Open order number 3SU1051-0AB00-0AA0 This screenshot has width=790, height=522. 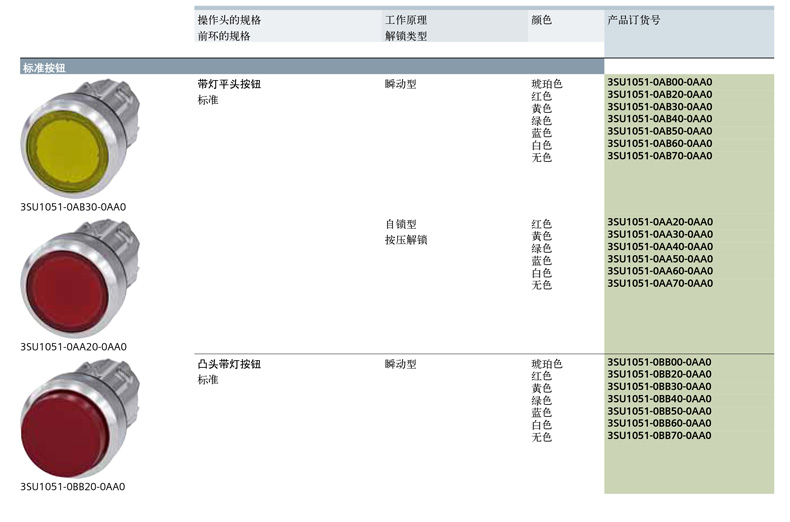tap(659, 83)
